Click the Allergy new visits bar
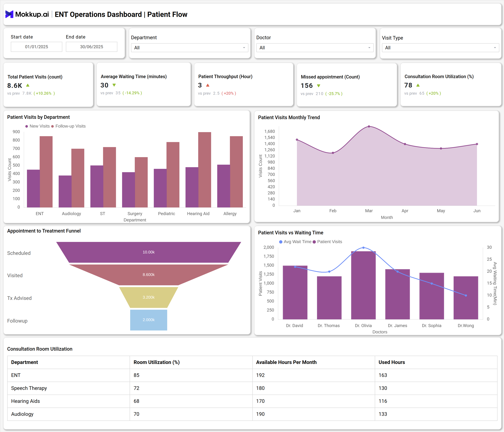Image resolution: width=504 pixels, height=432 pixels. [x=224, y=186]
